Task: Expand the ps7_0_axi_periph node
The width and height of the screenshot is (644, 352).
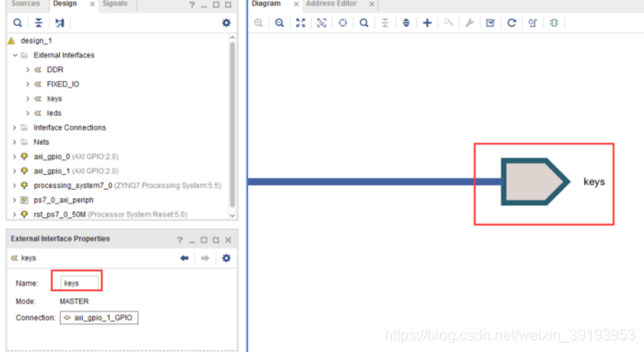Action: click(15, 200)
